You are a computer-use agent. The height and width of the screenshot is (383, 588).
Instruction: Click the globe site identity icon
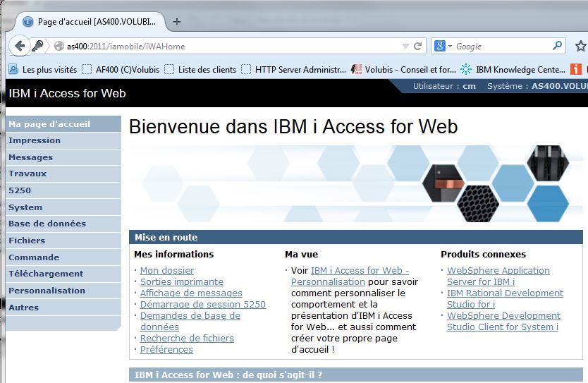[59, 46]
